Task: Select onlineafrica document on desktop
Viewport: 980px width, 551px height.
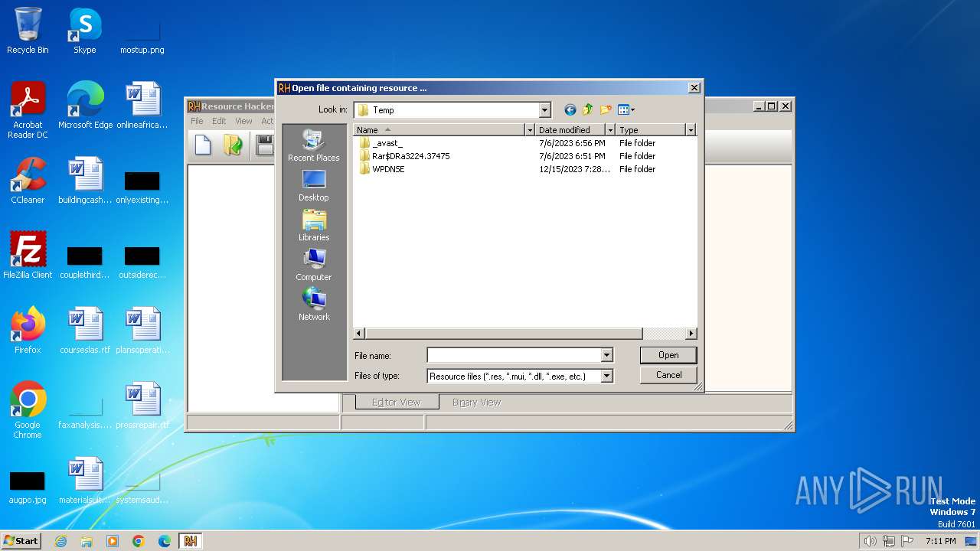Action: (142, 105)
